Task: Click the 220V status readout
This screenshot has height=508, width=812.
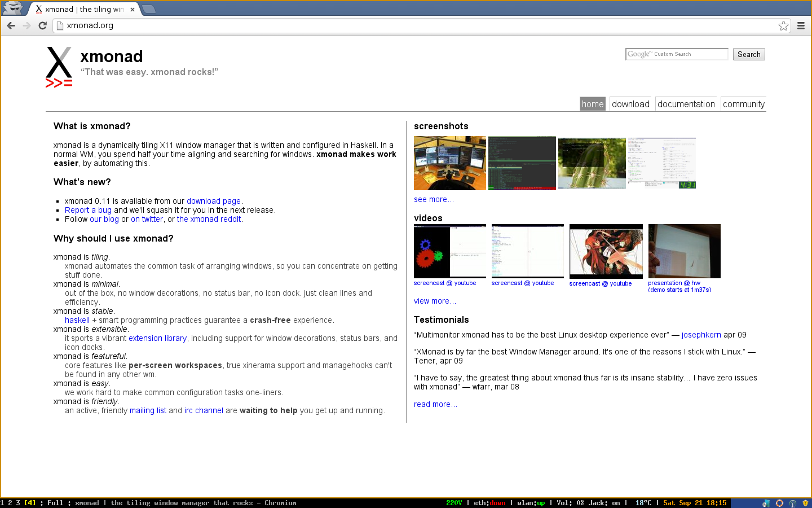Action: tap(454, 503)
